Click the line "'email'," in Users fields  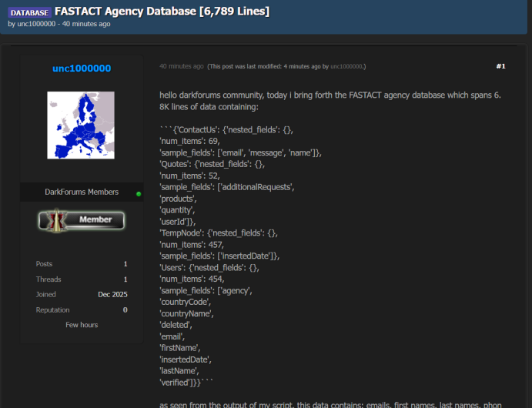172,336
